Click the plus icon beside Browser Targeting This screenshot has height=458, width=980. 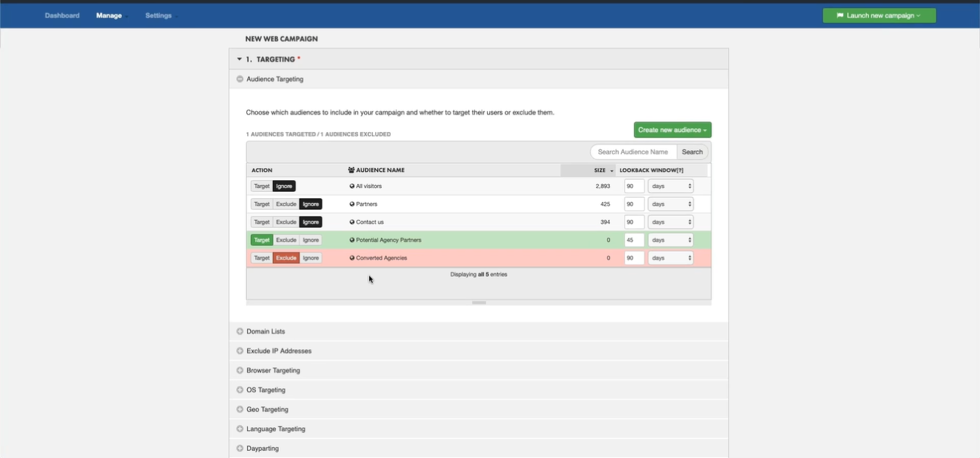coord(240,371)
